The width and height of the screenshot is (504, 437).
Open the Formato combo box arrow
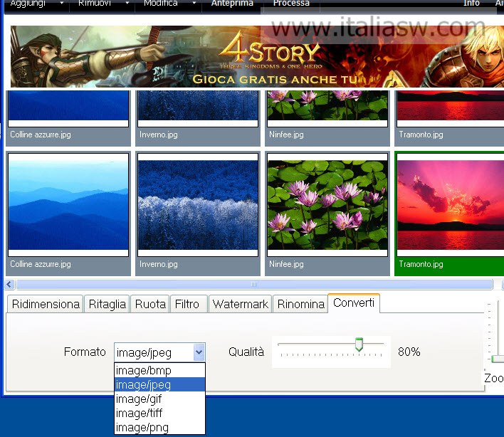click(x=199, y=352)
